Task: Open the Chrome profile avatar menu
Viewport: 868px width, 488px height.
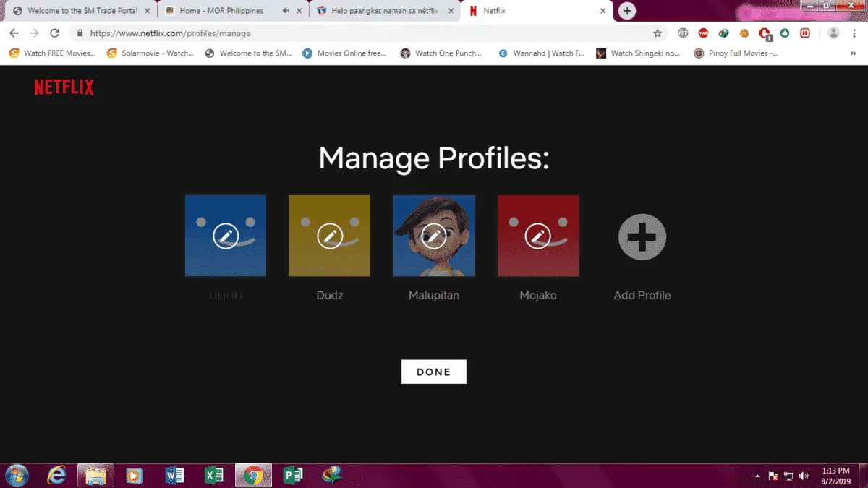Action: pyautogui.click(x=833, y=33)
